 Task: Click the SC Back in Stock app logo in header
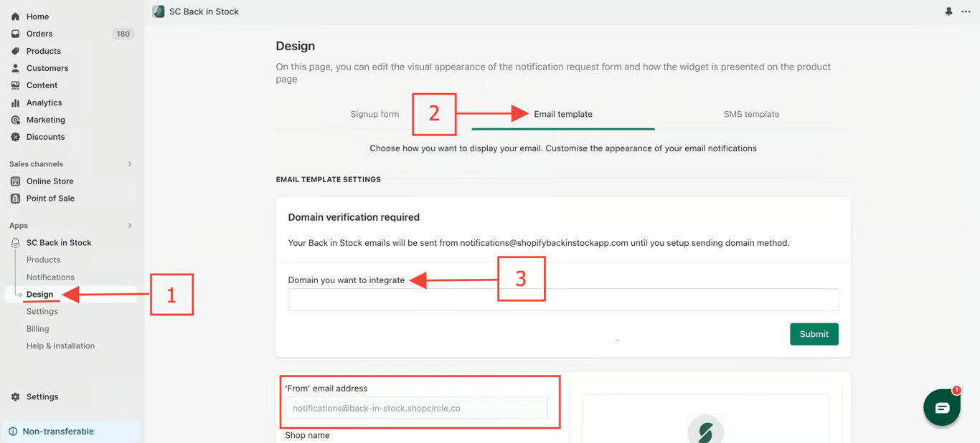click(159, 11)
